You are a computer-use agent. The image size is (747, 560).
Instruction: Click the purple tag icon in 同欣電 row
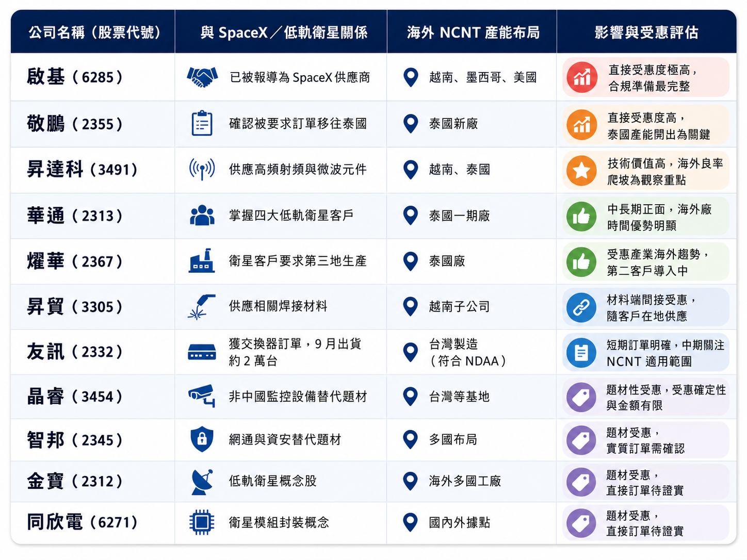pyautogui.click(x=581, y=522)
